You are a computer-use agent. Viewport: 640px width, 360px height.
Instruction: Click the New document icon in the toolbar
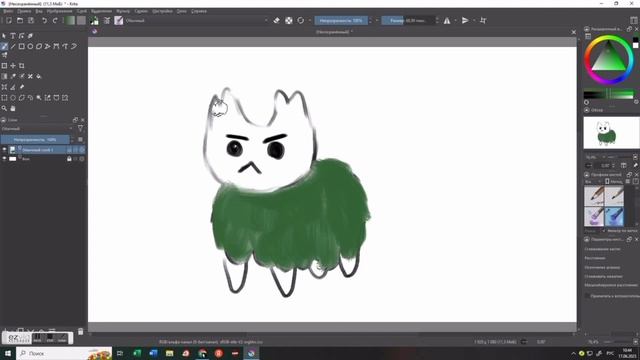[9, 20]
